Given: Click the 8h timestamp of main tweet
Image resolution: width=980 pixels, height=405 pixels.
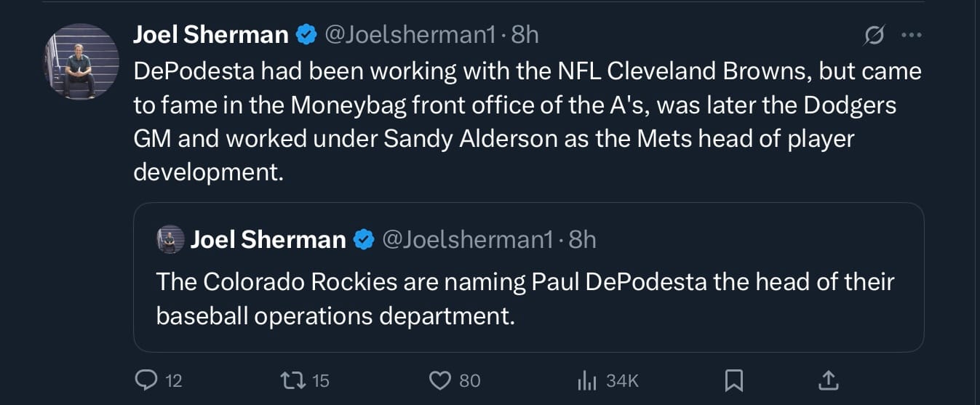Looking at the screenshot, I should 525,34.
